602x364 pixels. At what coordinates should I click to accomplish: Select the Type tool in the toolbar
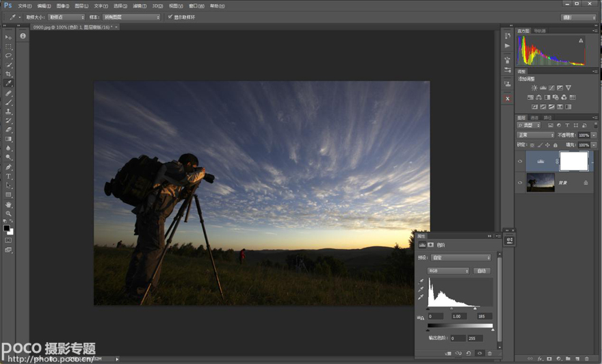(8, 177)
